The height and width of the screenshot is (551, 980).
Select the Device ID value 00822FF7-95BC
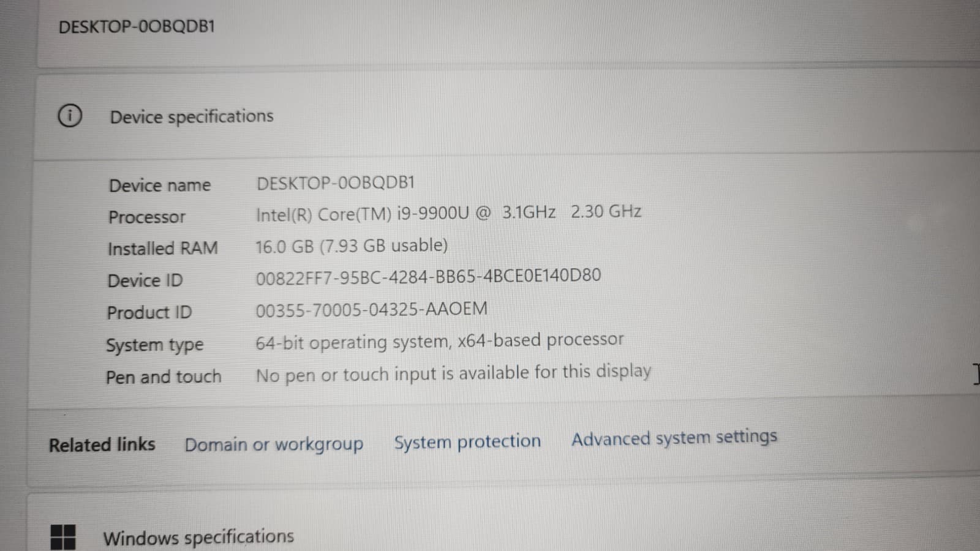tap(428, 277)
